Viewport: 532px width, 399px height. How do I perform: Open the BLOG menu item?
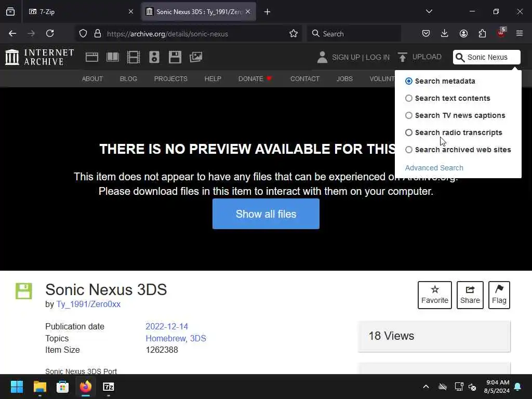click(129, 79)
